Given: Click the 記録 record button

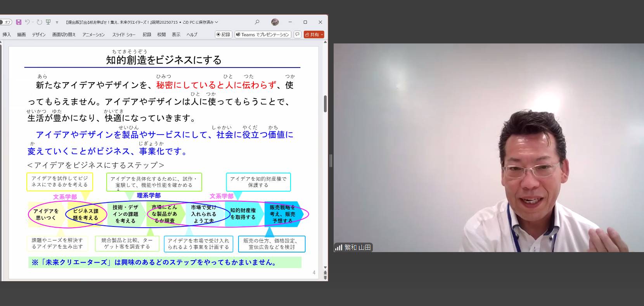Looking at the screenshot, I should 223,35.
